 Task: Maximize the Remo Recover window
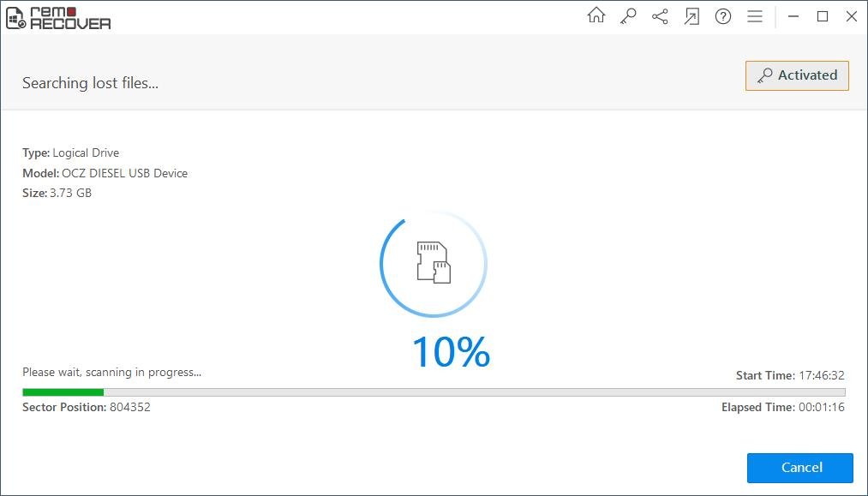pos(823,16)
